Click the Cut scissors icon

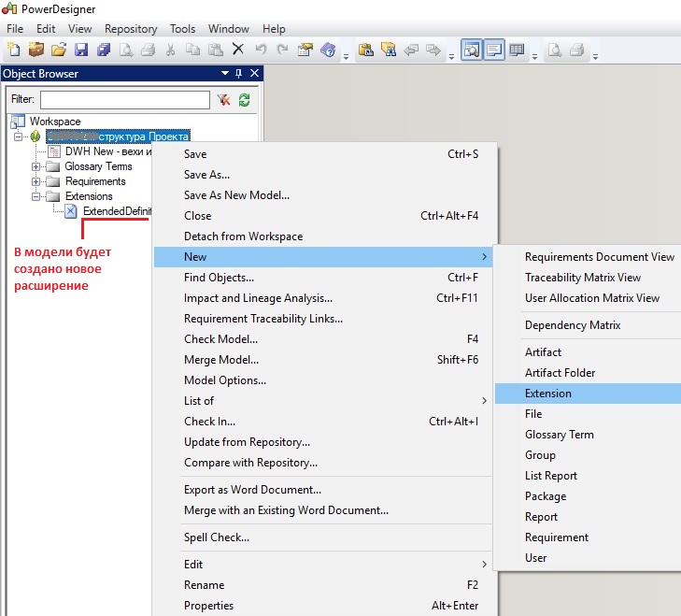pyautogui.click(x=170, y=50)
